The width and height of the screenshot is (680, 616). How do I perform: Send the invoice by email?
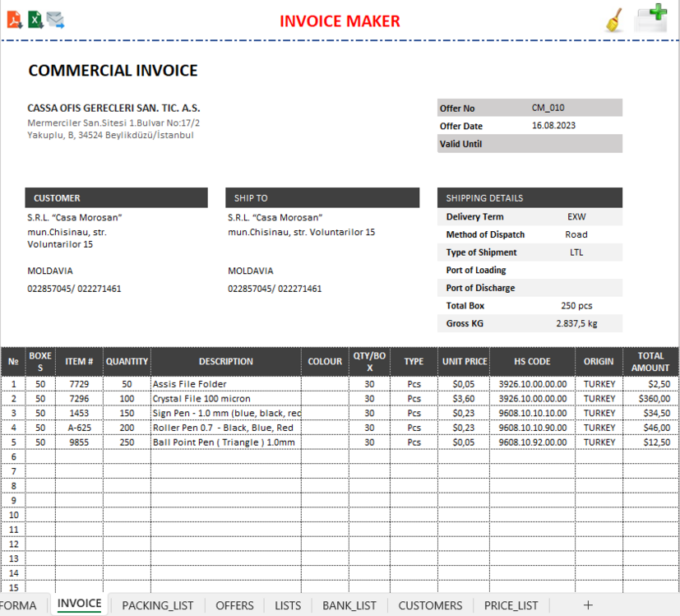(x=55, y=20)
